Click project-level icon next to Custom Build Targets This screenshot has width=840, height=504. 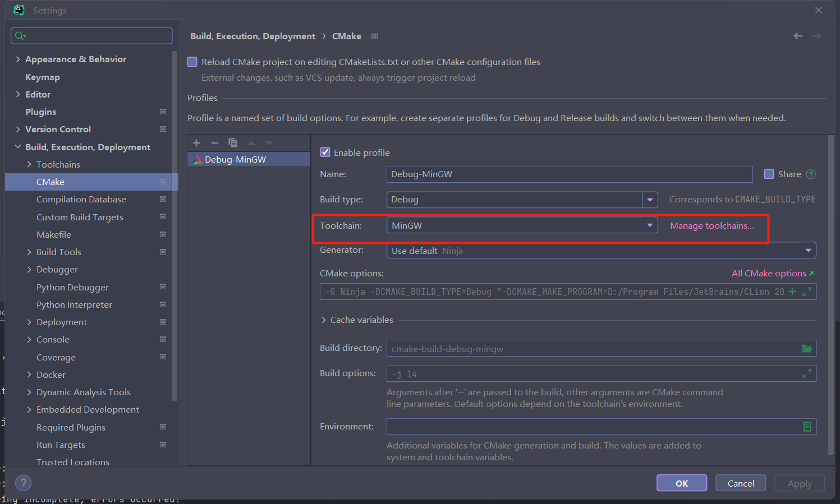[x=163, y=216]
